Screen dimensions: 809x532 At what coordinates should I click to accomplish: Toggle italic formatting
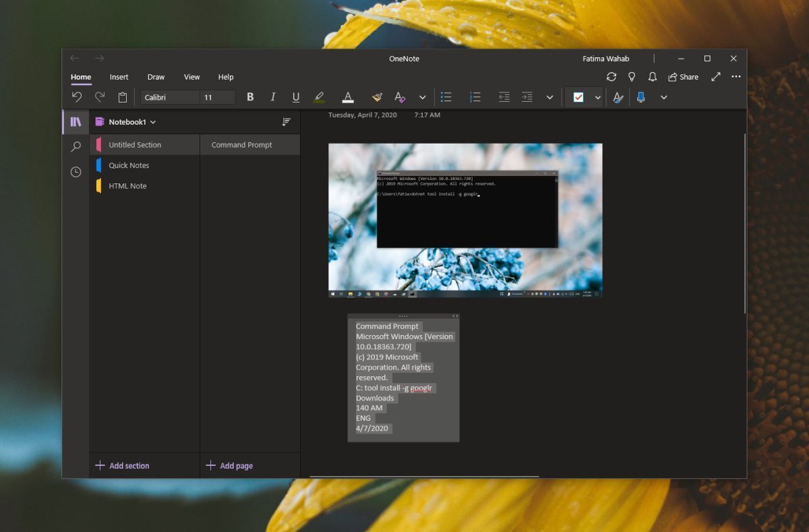[272, 97]
